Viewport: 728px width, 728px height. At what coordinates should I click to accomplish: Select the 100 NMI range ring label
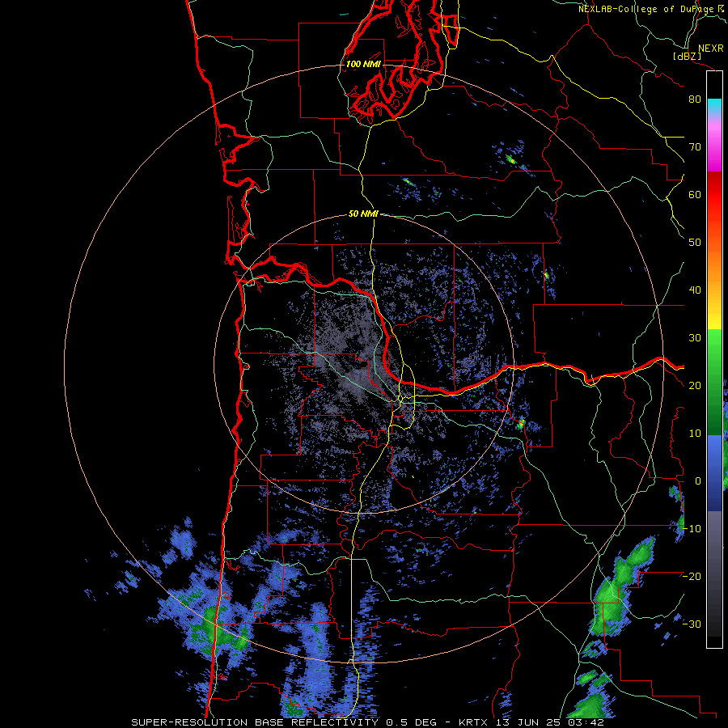(363, 64)
